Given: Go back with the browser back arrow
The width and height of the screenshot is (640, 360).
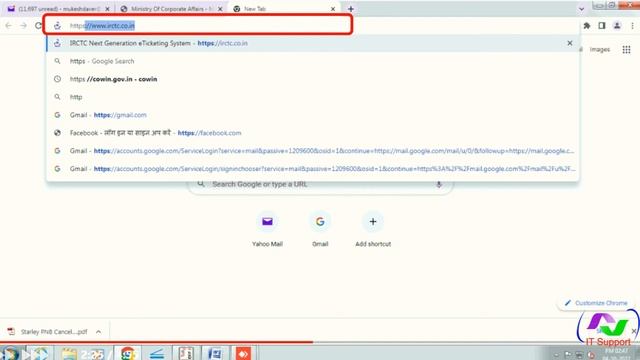Looking at the screenshot, I should 9,26.
